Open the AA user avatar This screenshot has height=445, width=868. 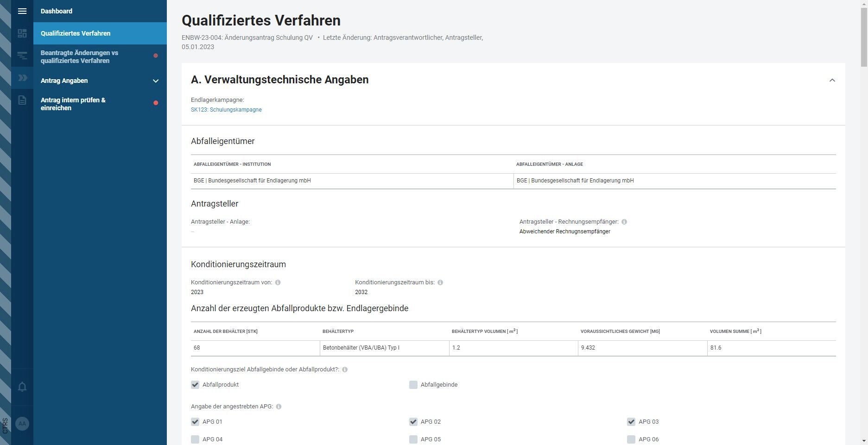pyautogui.click(x=22, y=424)
